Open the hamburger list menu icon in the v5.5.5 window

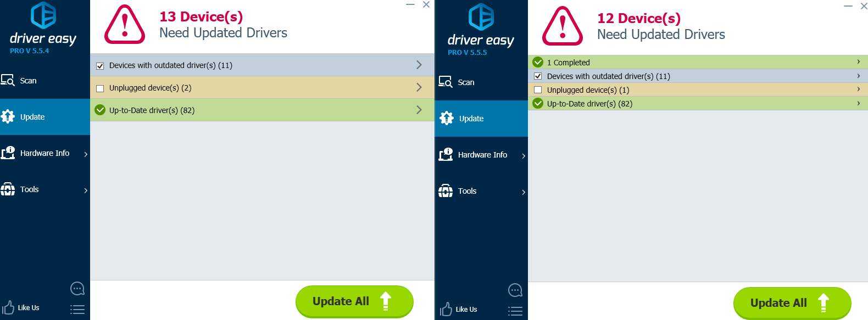(515, 311)
